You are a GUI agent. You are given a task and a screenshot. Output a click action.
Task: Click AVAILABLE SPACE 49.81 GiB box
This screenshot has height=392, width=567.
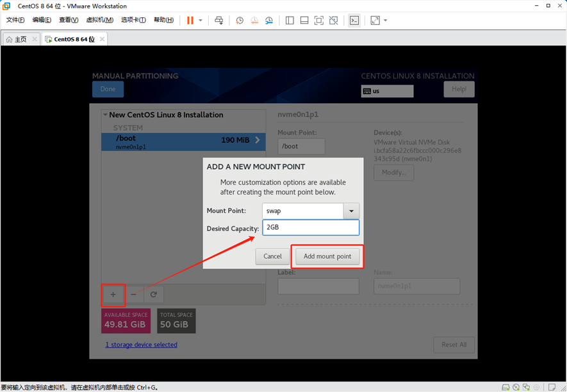126,321
